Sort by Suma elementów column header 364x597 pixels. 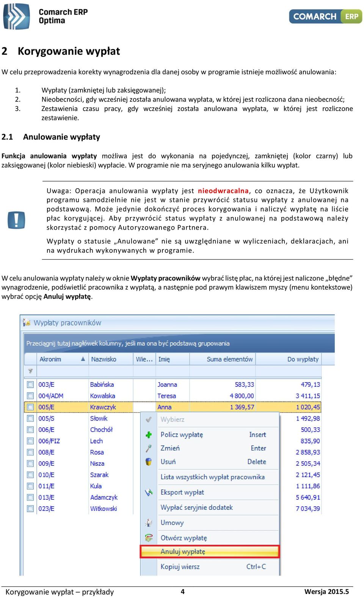click(222, 359)
